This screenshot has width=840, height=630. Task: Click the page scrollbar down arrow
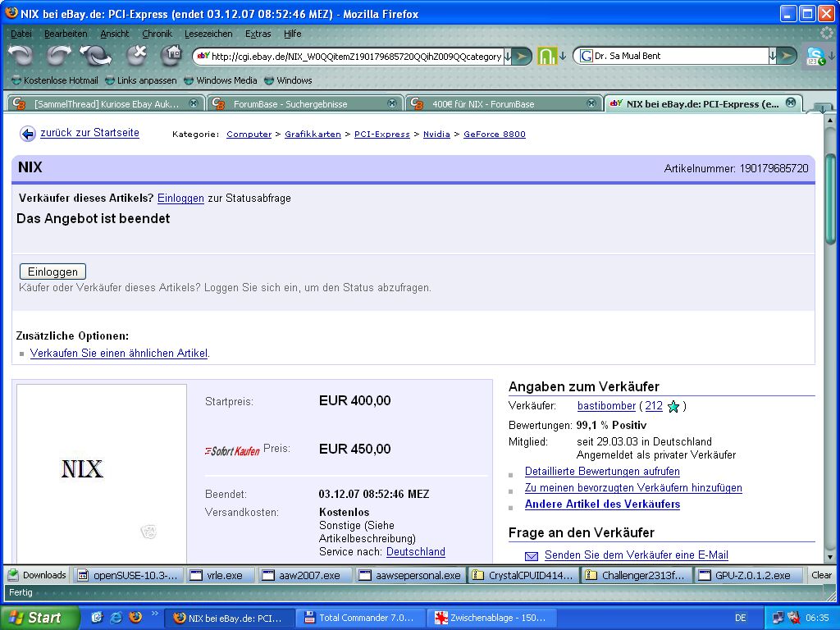click(x=830, y=557)
